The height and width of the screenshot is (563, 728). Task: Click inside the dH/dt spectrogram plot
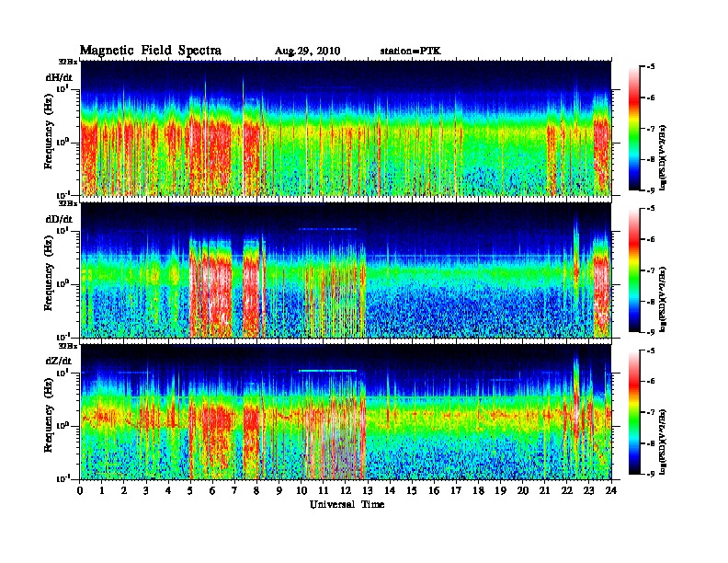(x=346, y=128)
